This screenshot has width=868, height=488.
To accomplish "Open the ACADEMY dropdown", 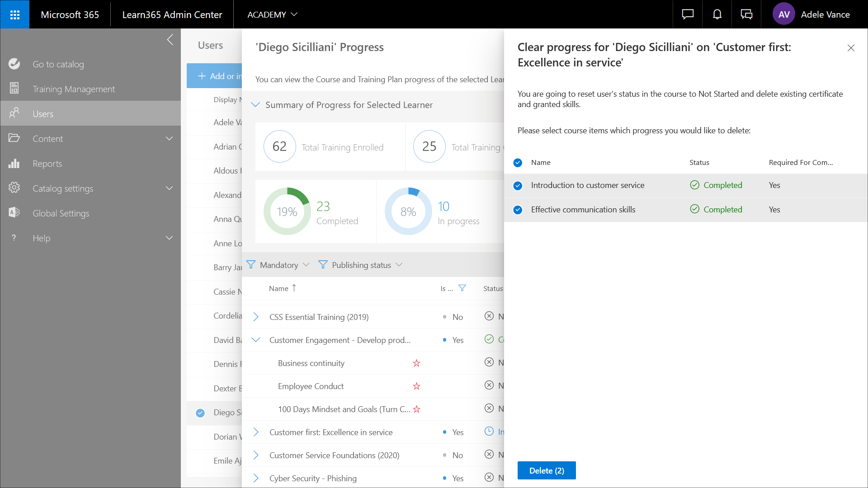I will pos(272,14).
